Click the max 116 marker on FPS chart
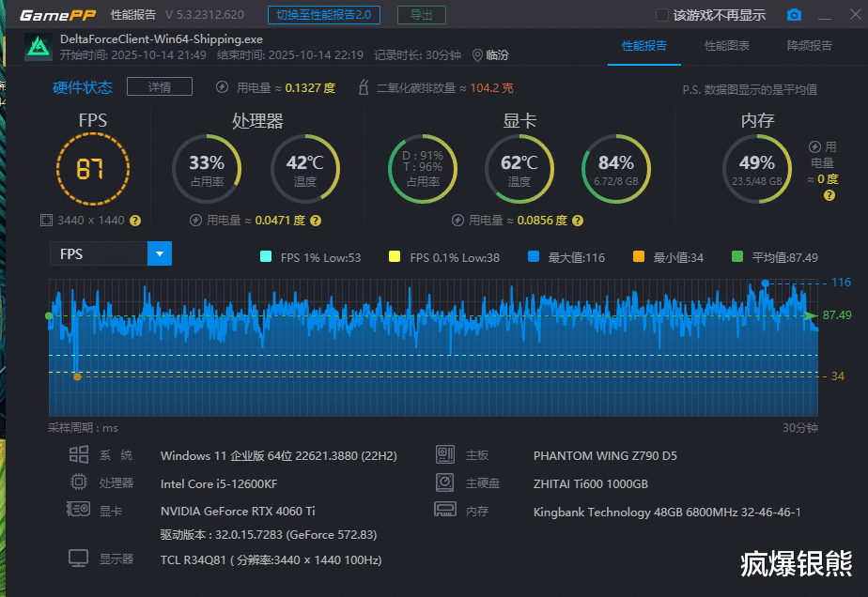This screenshot has width=868, height=597. pyautogui.click(x=765, y=283)
